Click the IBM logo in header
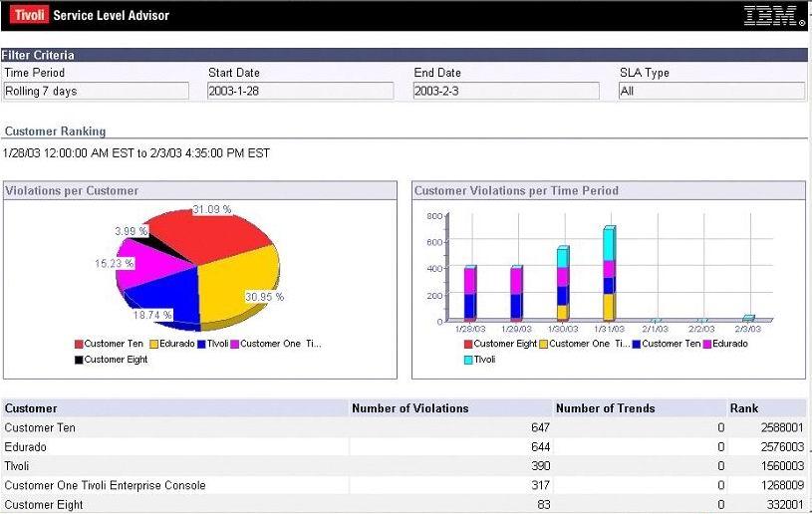 774,15
